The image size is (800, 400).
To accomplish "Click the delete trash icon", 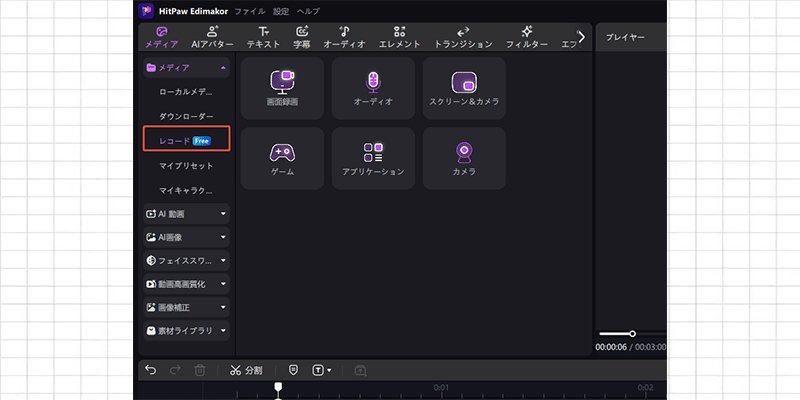I will 199,370.
